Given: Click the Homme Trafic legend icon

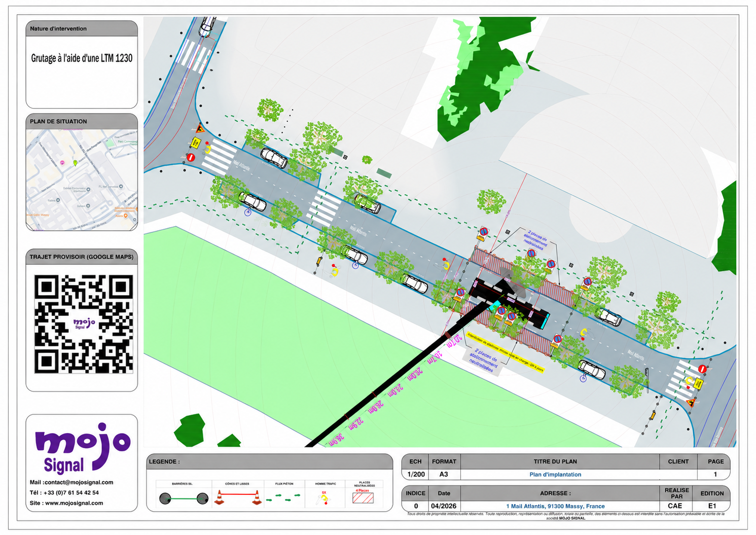Looking at the screenshot, I should [324, 498].
